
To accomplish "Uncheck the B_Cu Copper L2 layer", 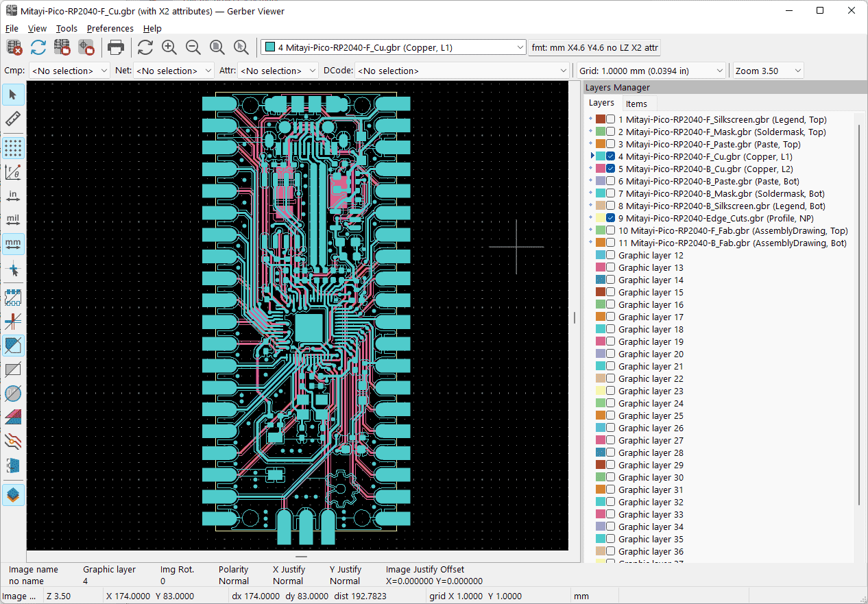I will pyautogui.click(x=610, y=169).
